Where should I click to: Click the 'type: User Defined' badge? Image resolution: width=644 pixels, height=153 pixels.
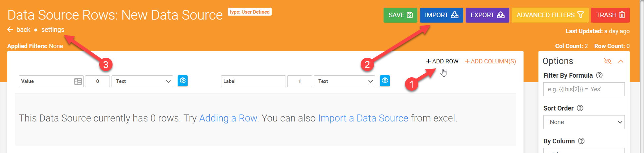250,12
